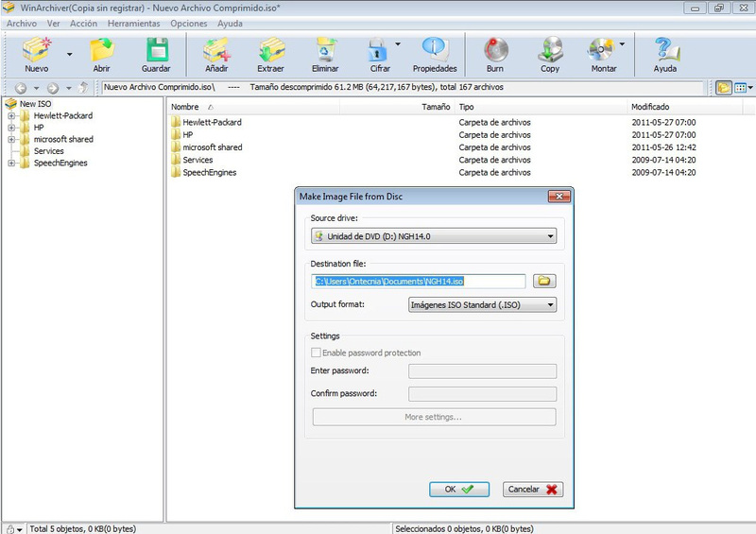
Task: Sort by the Tamaño column header
Action: (x=397, y=107)
